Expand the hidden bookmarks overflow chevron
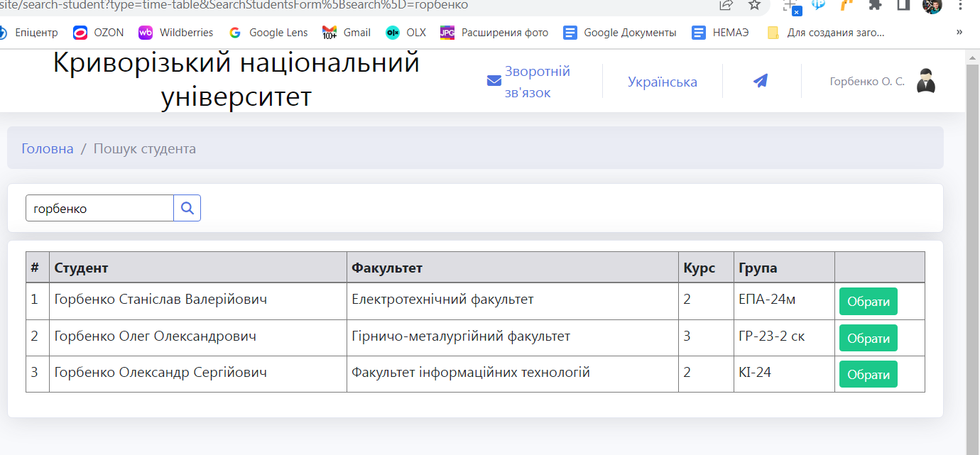This screenshot has height=455, width=980. [x=959, y=32]
